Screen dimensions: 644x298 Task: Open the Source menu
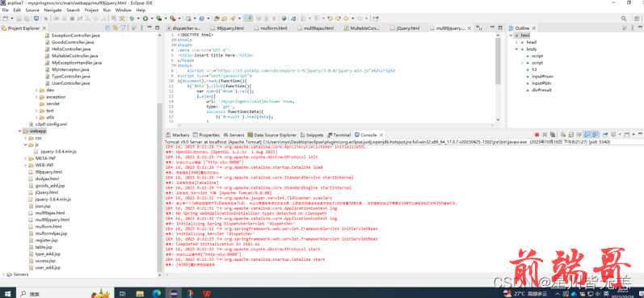tap(32, 10)
